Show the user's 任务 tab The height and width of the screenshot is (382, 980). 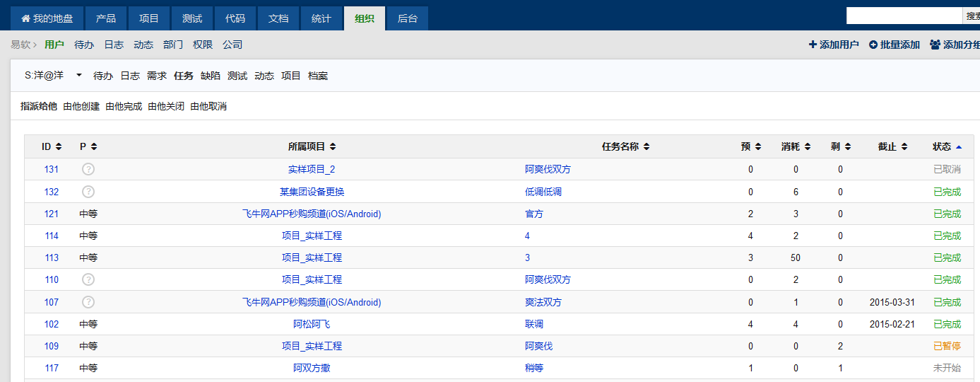tap(184, 76)
